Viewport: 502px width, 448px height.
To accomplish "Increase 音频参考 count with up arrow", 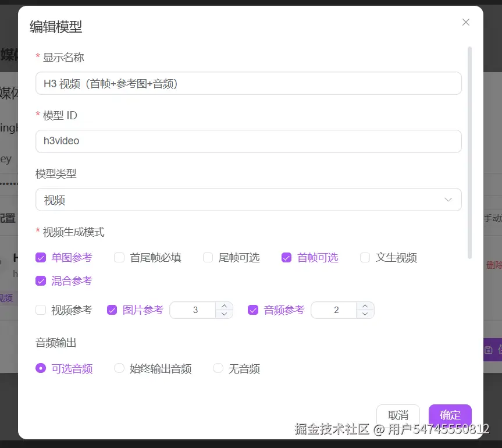I will 365,306.
